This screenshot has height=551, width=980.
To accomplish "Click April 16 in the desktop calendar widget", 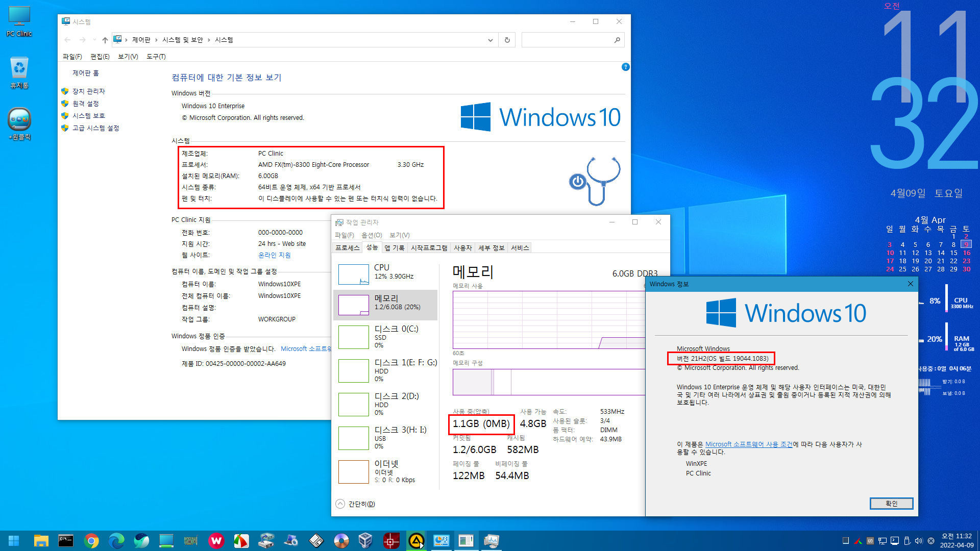I will pyautogui.click(x=967, y=253).
